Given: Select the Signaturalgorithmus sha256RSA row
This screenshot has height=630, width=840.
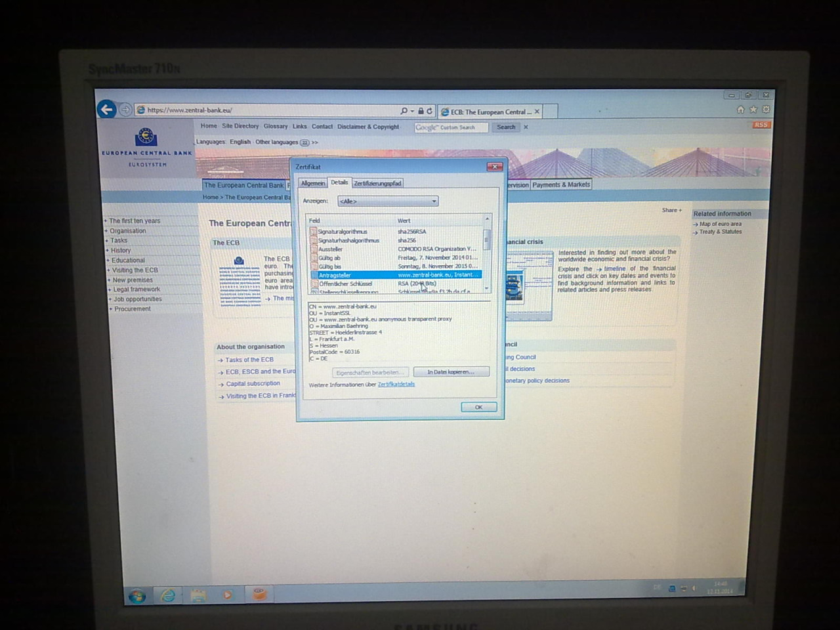Looking at the screenshot, I should coord(396,232).
